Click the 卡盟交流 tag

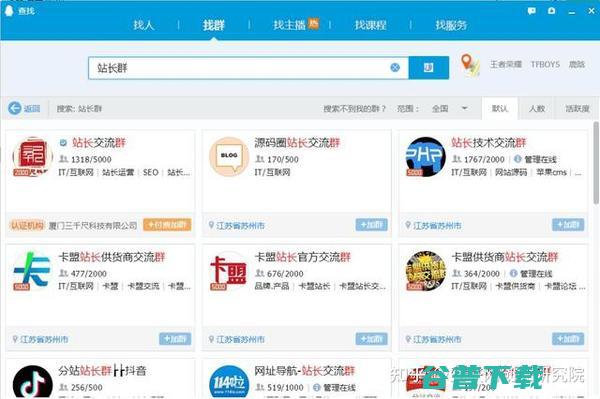[x=143, y=287]
